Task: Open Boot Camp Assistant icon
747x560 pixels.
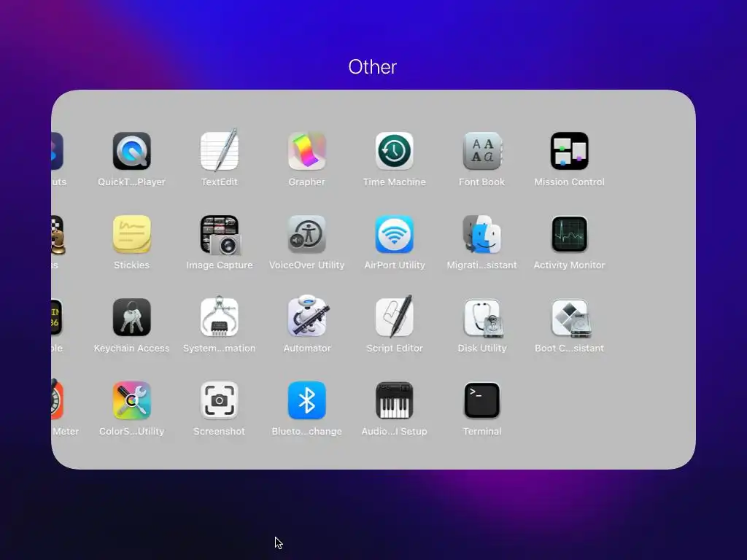Action: click(570, 318)
